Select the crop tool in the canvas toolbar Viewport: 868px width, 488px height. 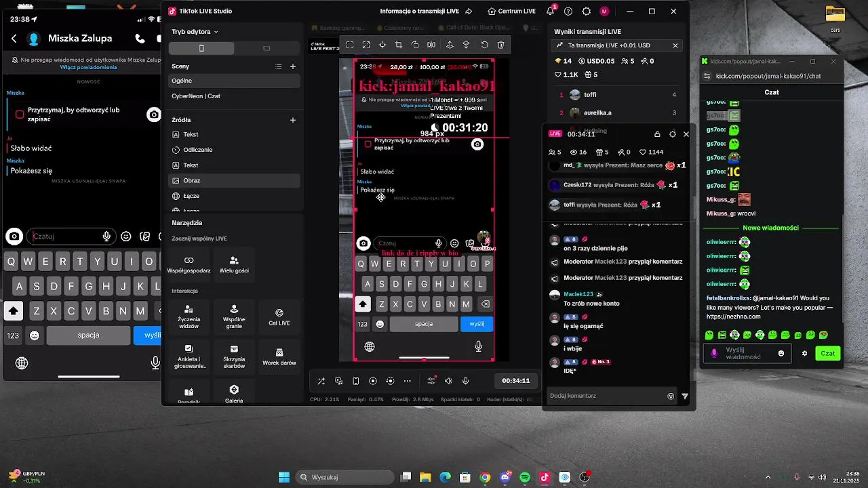point(399,45)
